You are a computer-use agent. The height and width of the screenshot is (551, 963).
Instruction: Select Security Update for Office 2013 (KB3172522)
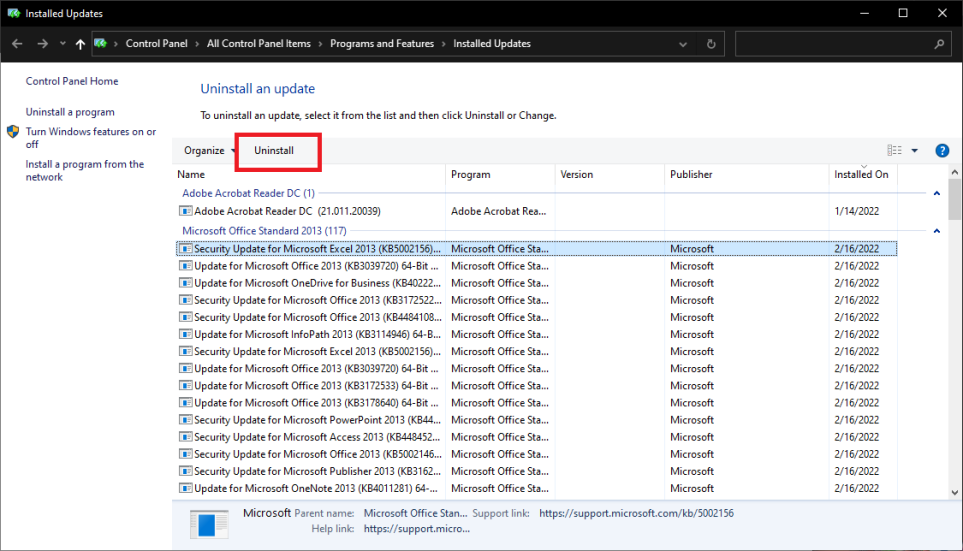click(536, 300)
